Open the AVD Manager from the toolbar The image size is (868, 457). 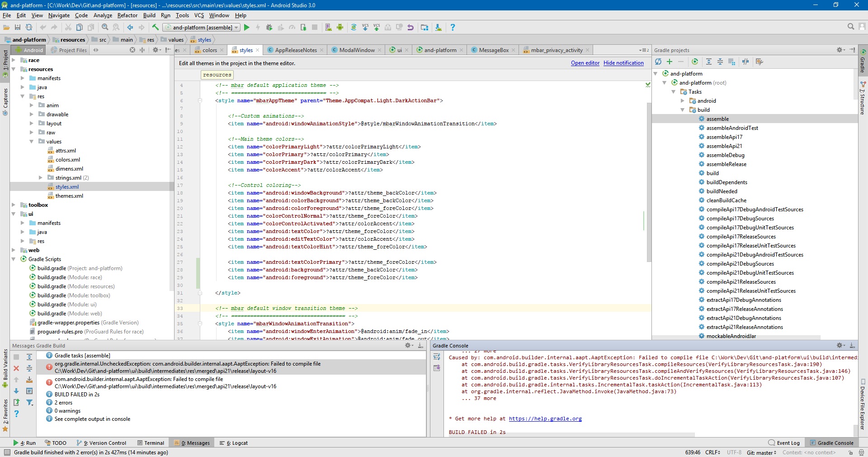[329, 28]
